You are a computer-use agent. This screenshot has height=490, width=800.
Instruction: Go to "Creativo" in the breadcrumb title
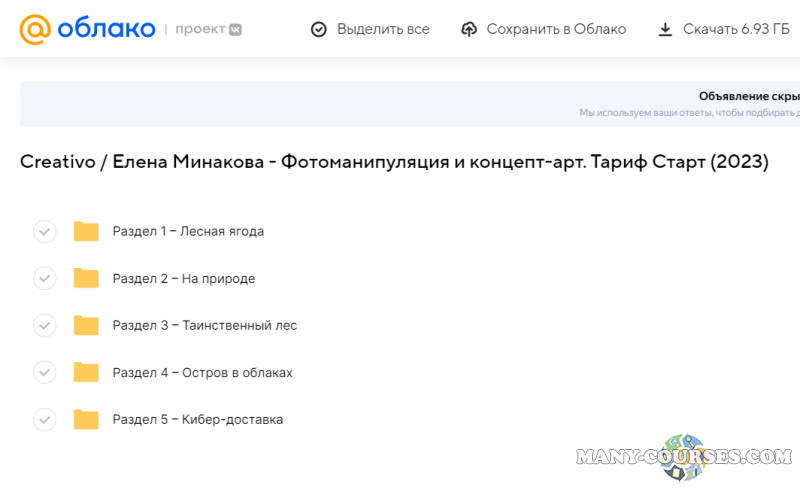pyautogui.click(x=57, y=162)
